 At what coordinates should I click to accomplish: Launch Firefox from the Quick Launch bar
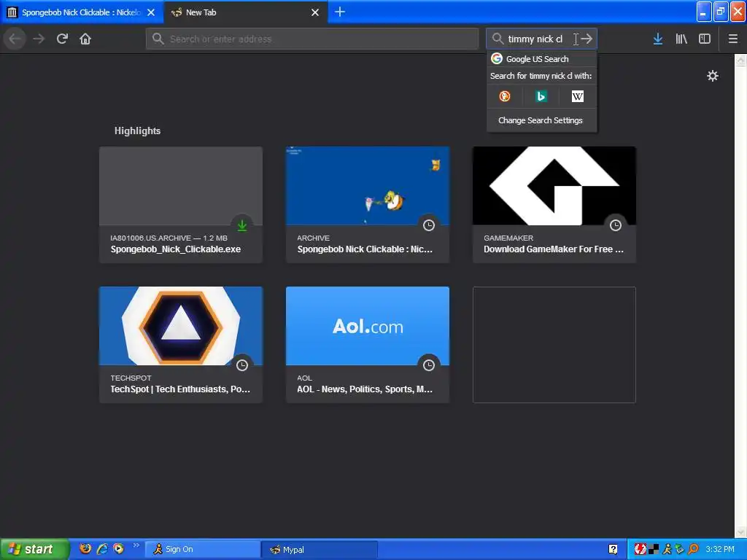coord(85,548)
